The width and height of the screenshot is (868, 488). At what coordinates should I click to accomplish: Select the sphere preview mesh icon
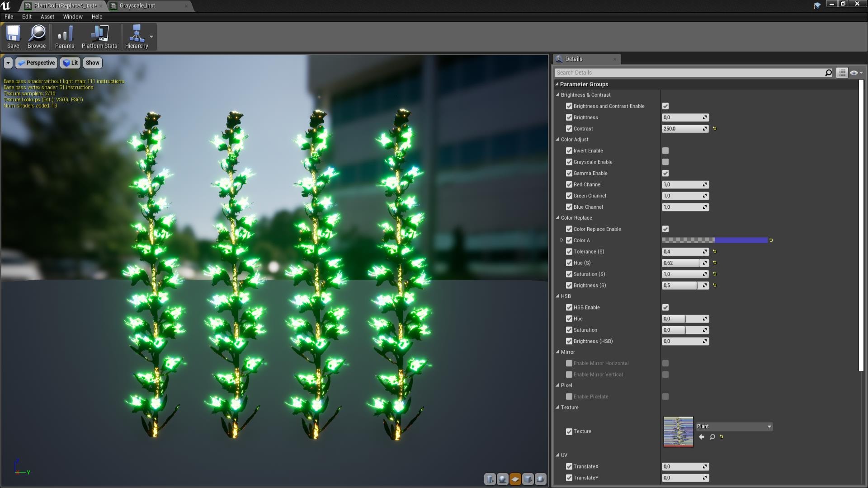502,480
